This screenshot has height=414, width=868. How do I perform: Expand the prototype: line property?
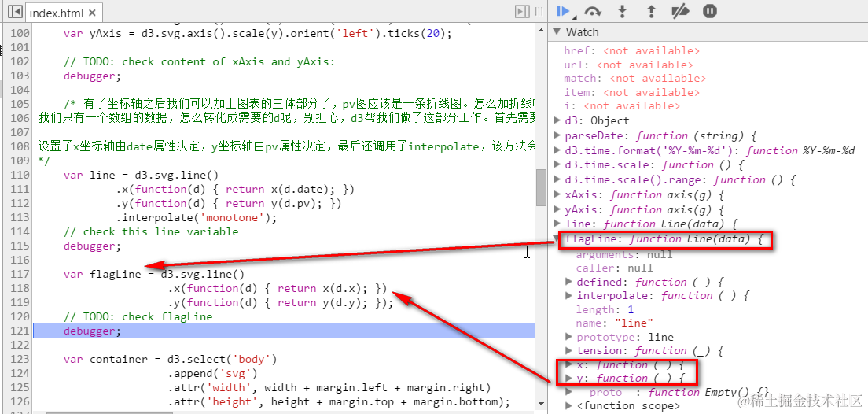pos(568,336)
